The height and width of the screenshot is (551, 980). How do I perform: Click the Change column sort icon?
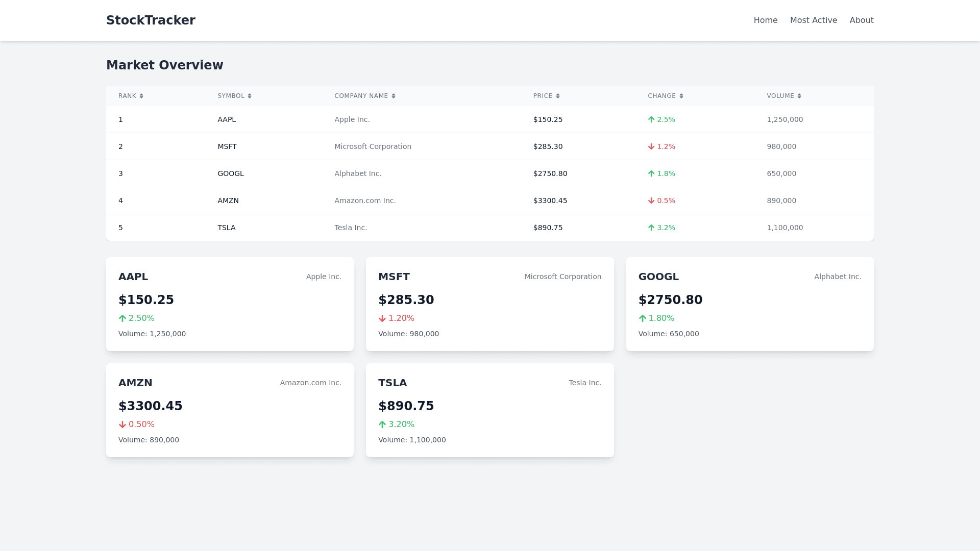click(x=681, y=96)
